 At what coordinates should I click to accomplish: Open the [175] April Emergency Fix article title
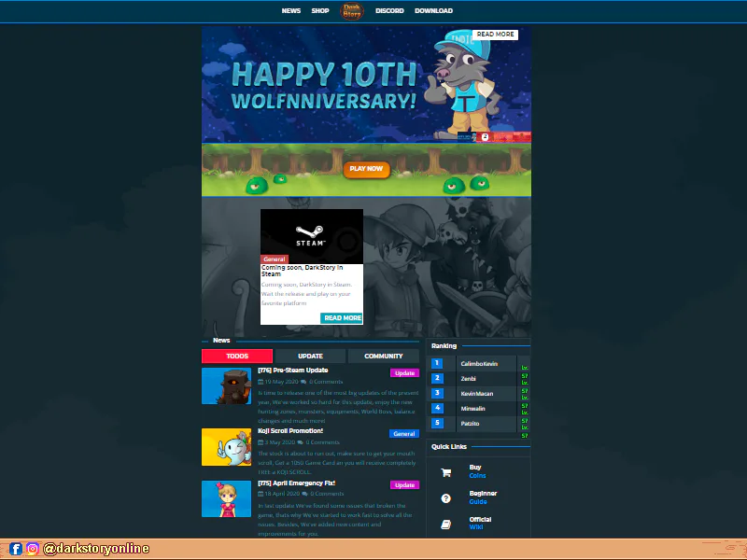pyautogui.click(x=296, y=483)
